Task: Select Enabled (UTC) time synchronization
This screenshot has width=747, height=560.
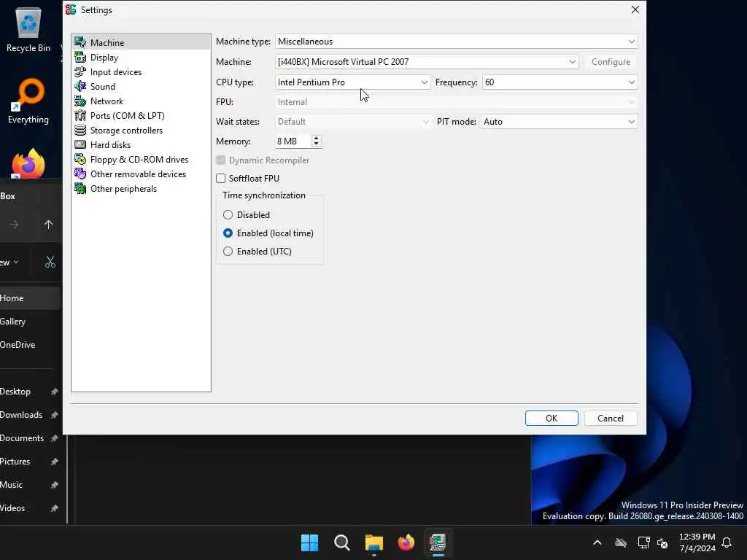Action: [x=228, y=252]
